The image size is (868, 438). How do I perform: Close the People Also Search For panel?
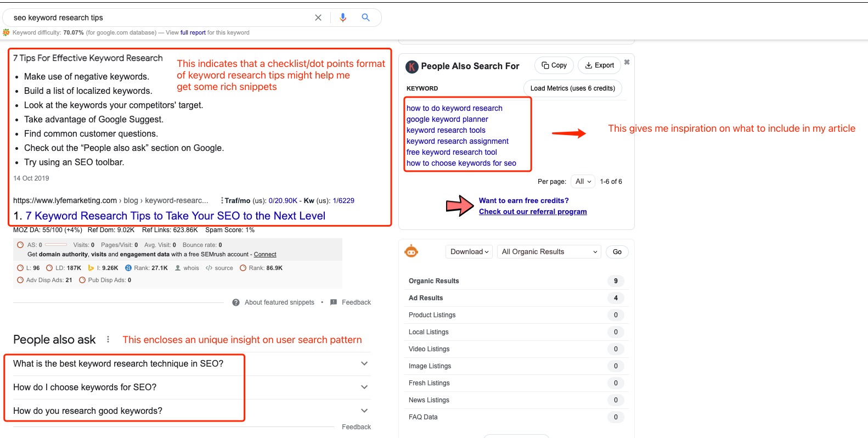pyautogui.click(x=627, y=62)
